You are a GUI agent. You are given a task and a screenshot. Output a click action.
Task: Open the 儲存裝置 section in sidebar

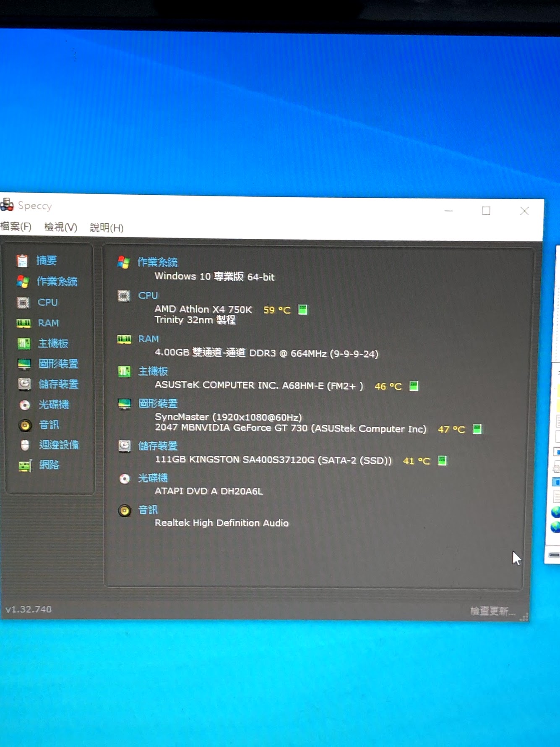coord(58,384)
